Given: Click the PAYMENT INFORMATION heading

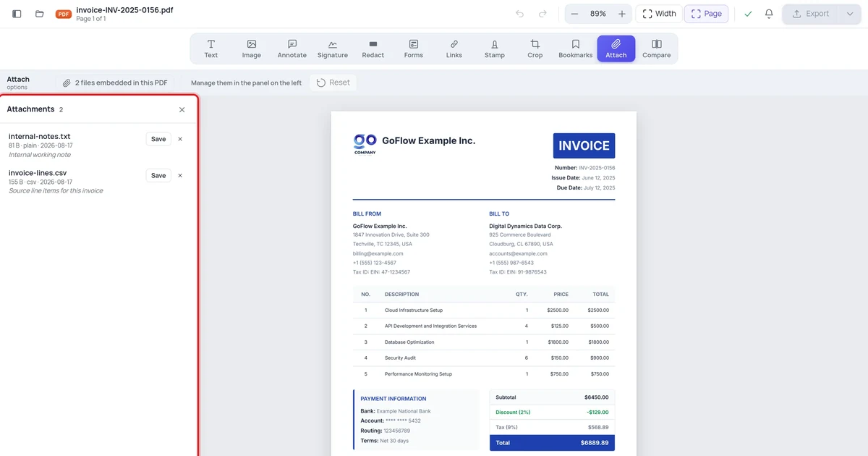Looking at the screenshot, I should pyautogui.click(x=393, y=399).
